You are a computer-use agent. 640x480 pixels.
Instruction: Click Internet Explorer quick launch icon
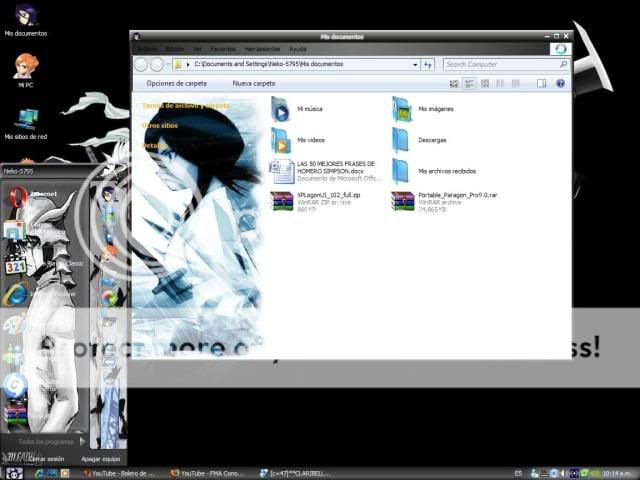click(40, 473)
